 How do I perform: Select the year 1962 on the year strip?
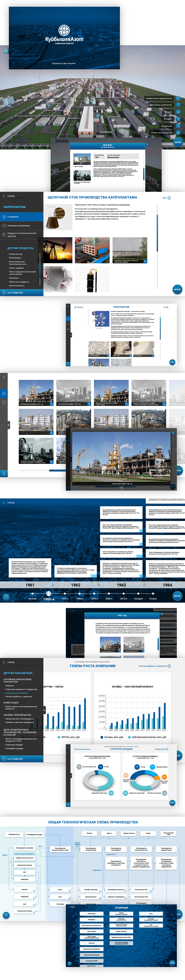tap(76, 585)
